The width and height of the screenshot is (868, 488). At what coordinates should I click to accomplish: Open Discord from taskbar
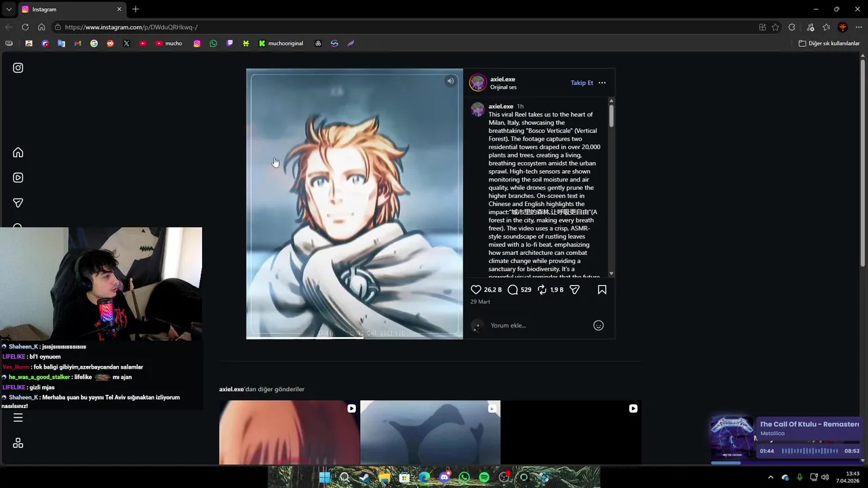[444, 477]
